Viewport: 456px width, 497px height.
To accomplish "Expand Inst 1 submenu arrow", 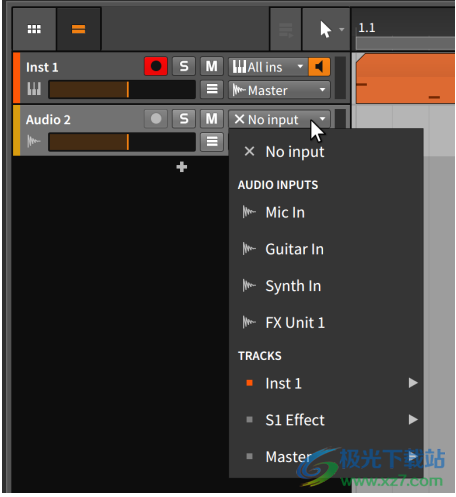I will (x=413, y=383).
